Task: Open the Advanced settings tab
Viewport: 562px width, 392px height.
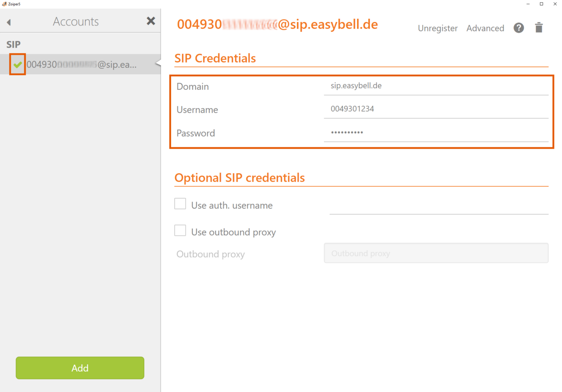Action: click(485, 29)
